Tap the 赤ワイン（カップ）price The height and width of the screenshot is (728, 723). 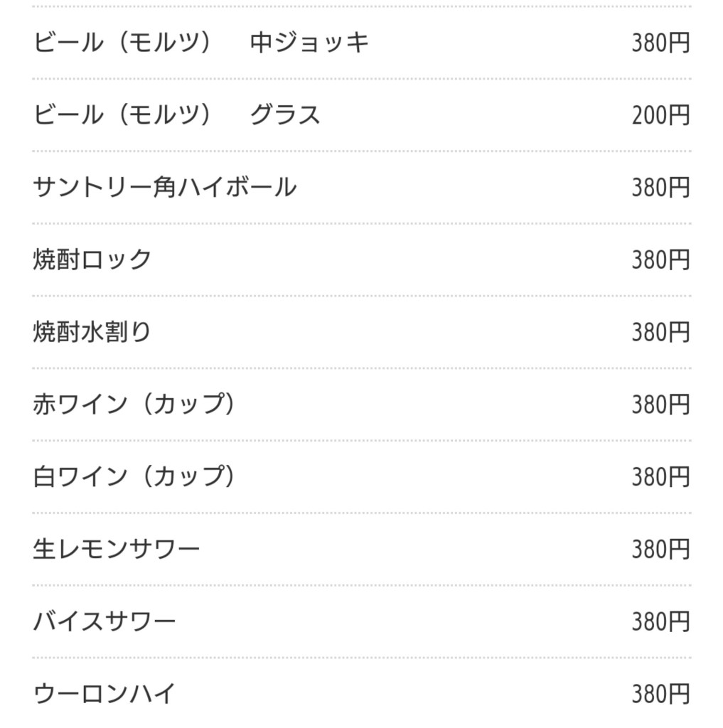660,405
